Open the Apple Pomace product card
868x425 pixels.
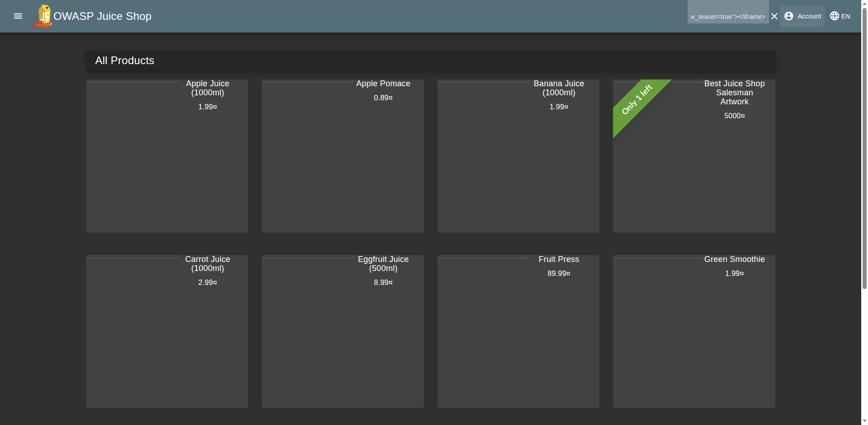(343, 156)
